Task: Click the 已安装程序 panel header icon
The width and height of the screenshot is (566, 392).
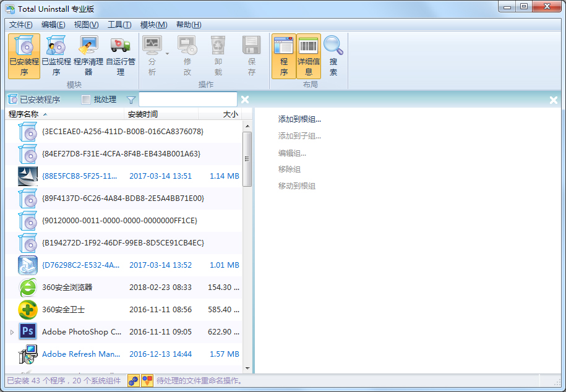Action: [x=12, y=100]
